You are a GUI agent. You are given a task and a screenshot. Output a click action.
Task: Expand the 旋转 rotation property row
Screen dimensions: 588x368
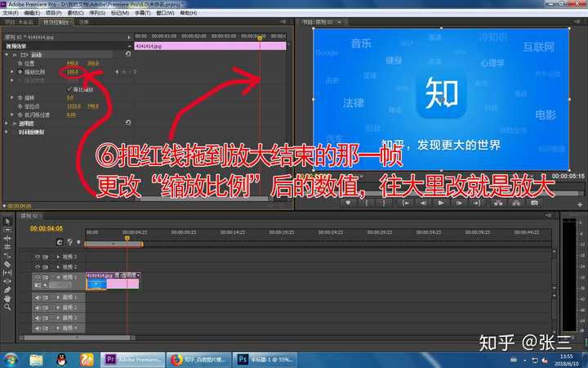coord(12,97)
